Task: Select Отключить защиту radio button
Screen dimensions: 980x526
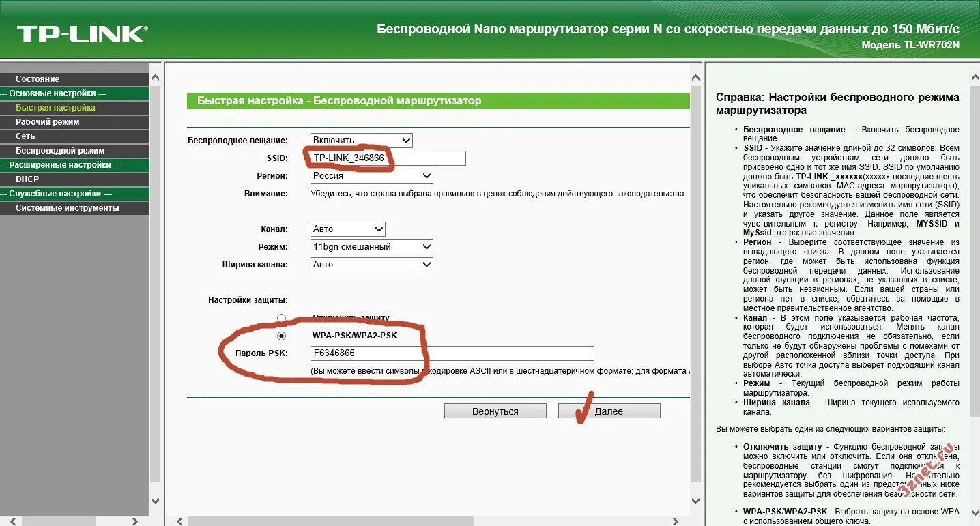Action: 281,318
